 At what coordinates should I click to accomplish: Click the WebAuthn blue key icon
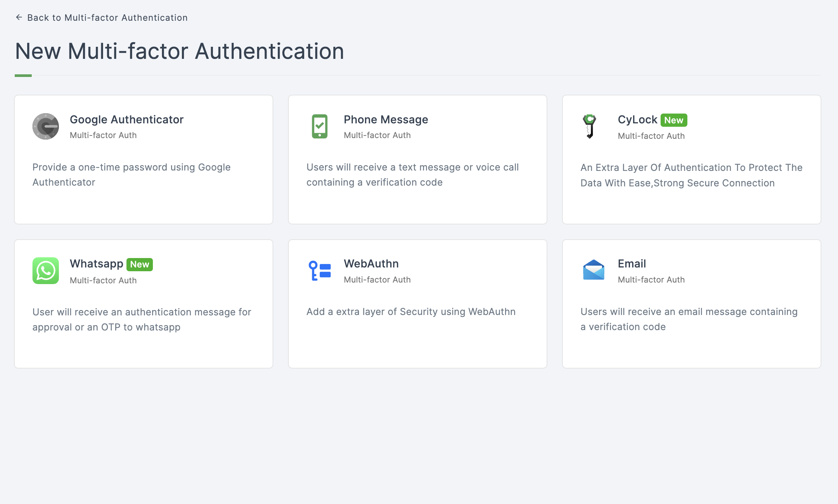(320, 270)
